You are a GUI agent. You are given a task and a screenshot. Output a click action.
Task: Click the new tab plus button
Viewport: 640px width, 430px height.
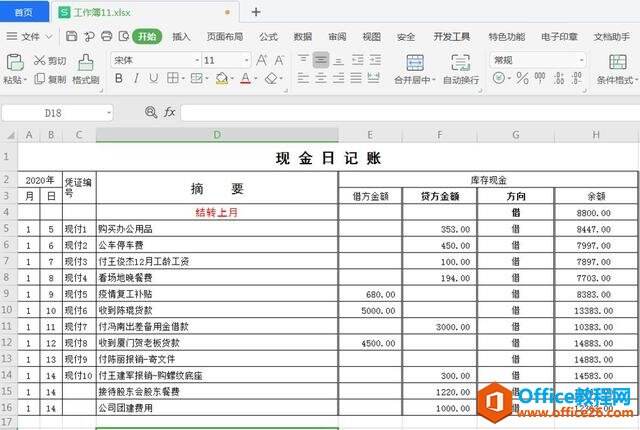click(x=256, y=12)
